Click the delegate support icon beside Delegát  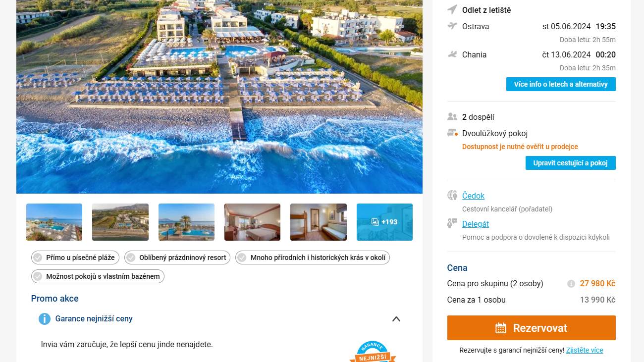(x=452, y=223)
